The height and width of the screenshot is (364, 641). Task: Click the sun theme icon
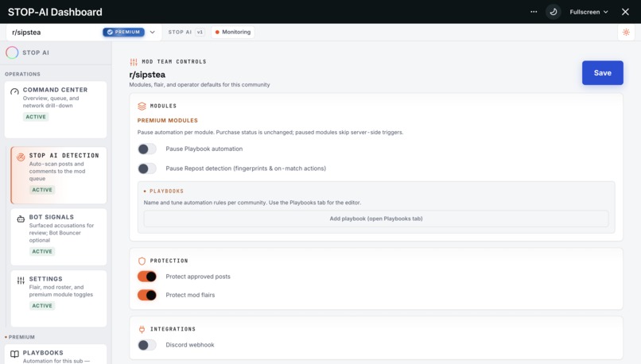point(626,33)
